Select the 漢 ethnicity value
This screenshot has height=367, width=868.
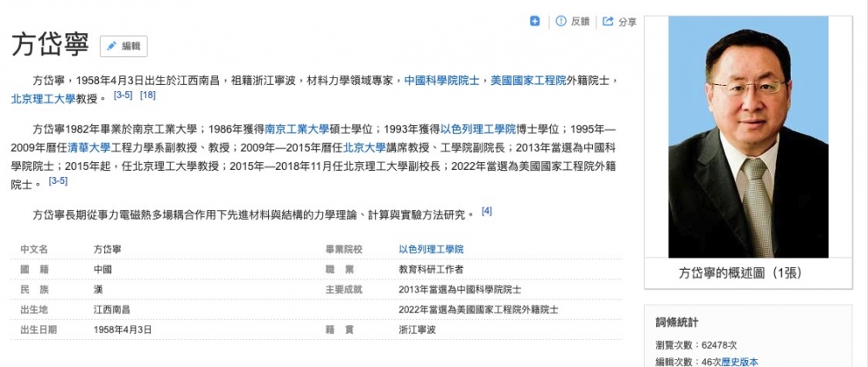pyautogui.click(x=99, y=290)
